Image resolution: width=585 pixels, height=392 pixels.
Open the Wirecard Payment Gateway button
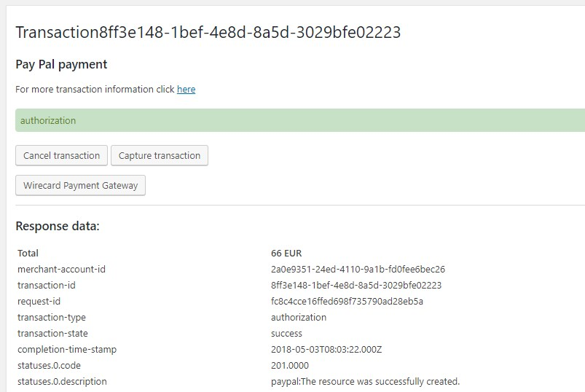coord(80,185)
